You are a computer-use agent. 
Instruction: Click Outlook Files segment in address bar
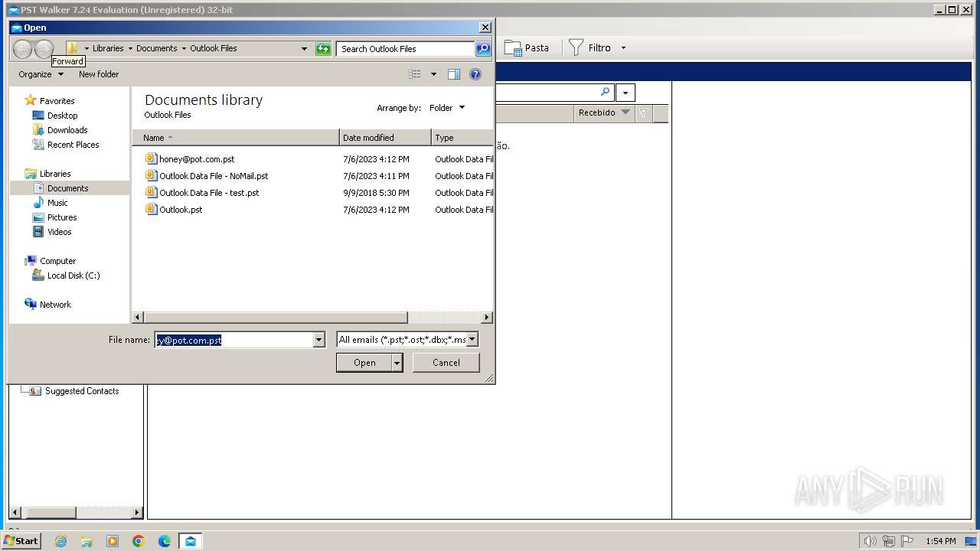[x=214, y=48]
